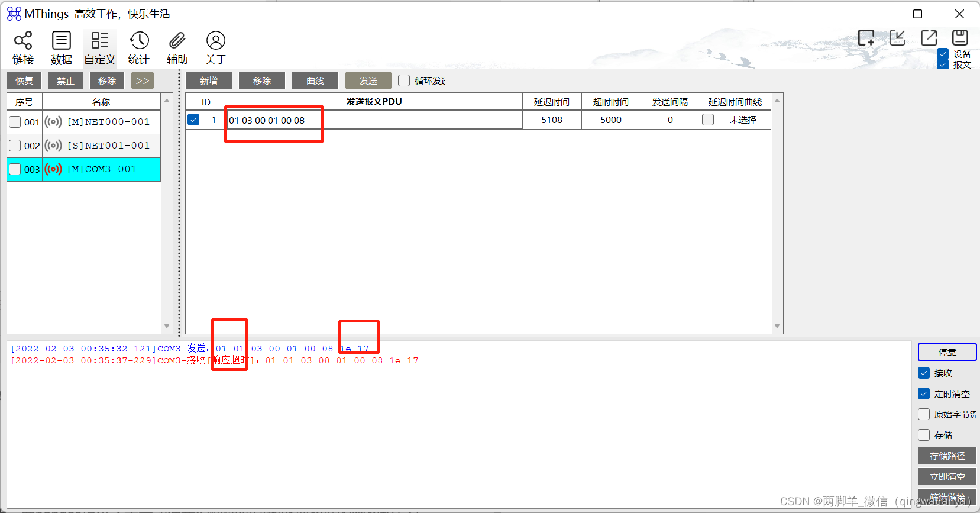Select the 自定义 (custom) toolbar icon

coord(100,48)
